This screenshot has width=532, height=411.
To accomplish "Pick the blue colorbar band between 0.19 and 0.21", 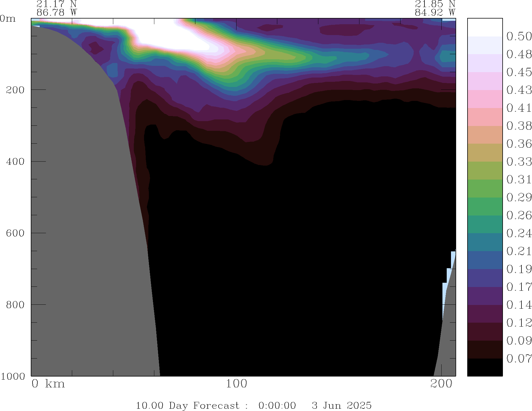I will (x=485, y=260).
